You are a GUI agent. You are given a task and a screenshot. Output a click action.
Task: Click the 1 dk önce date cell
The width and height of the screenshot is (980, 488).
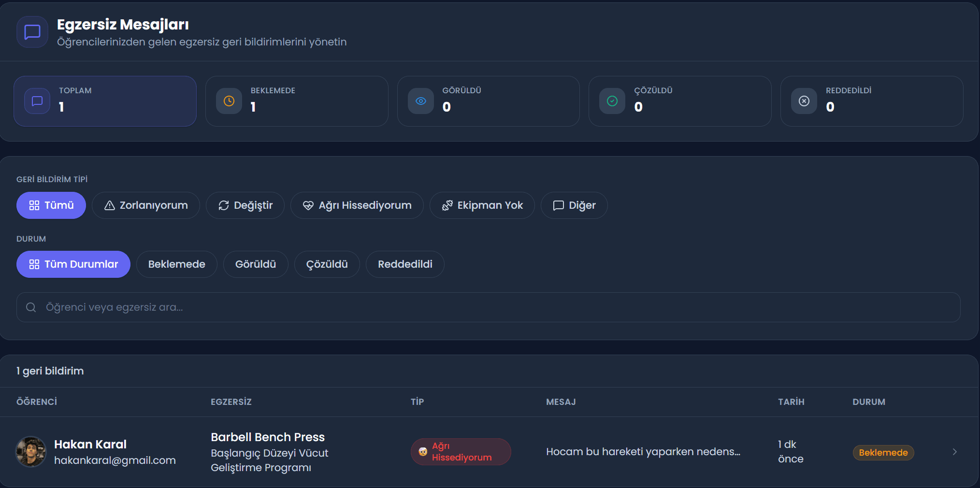click(x=791, y=452)
